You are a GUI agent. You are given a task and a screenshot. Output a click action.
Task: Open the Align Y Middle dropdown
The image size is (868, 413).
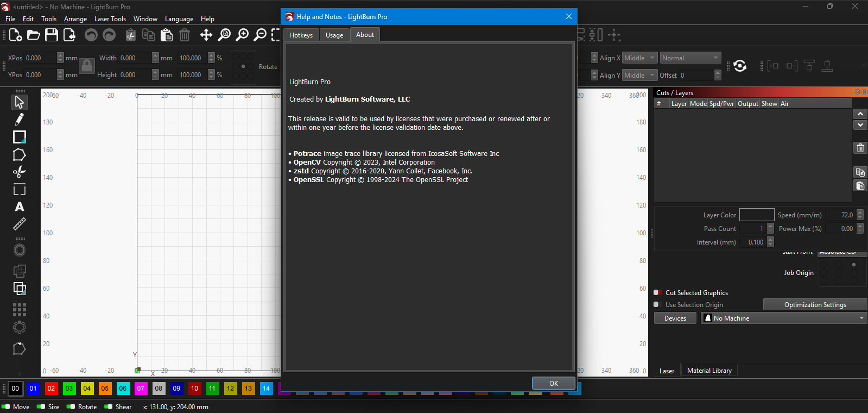[639, 76]
